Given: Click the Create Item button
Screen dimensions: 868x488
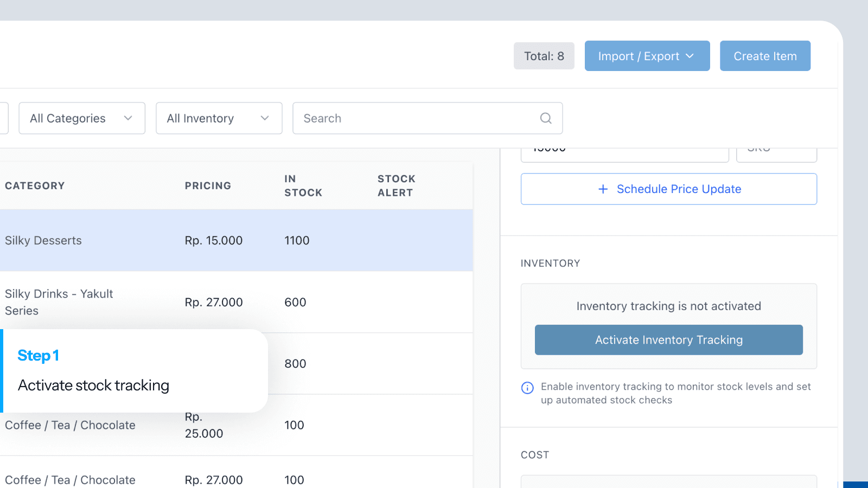Looking at the screenshot, I should tap(765, 56).
